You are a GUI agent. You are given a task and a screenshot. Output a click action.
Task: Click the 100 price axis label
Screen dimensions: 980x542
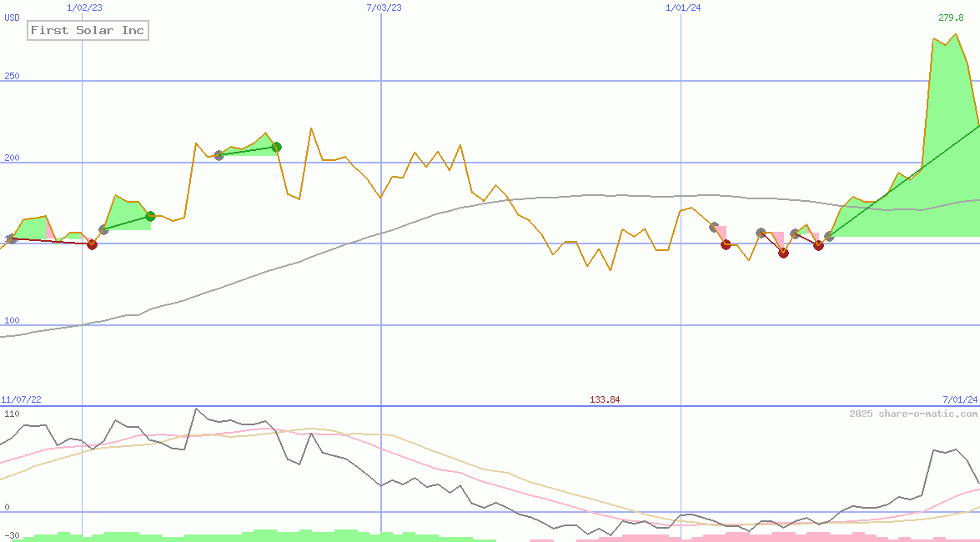pyautogui.click(x=12, y=321)
